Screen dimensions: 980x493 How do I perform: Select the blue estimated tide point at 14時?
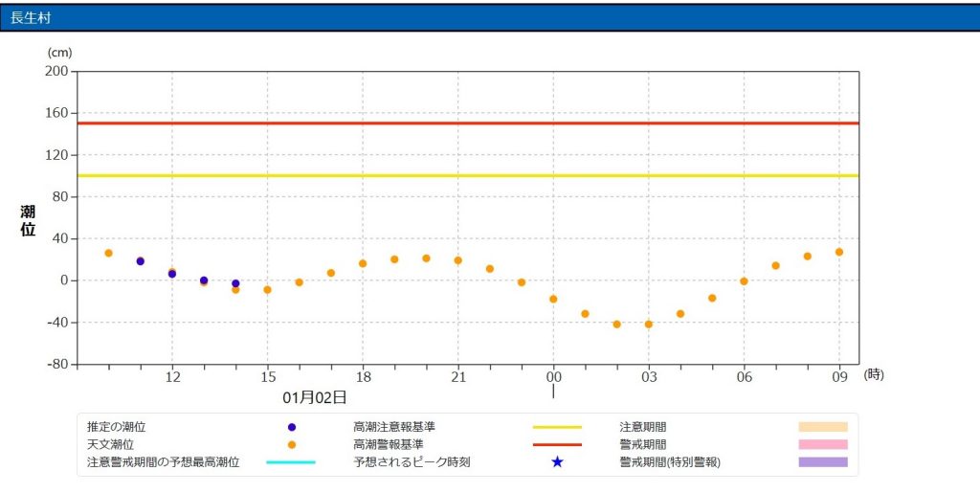click(235, 283)
